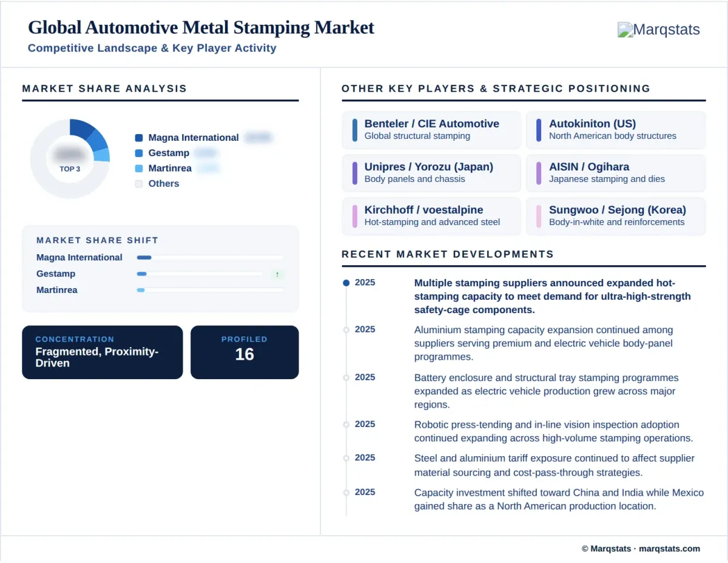Click the timeline dot for China and India entry
Viewport: 728px width, 563px height.
point(346,492)
